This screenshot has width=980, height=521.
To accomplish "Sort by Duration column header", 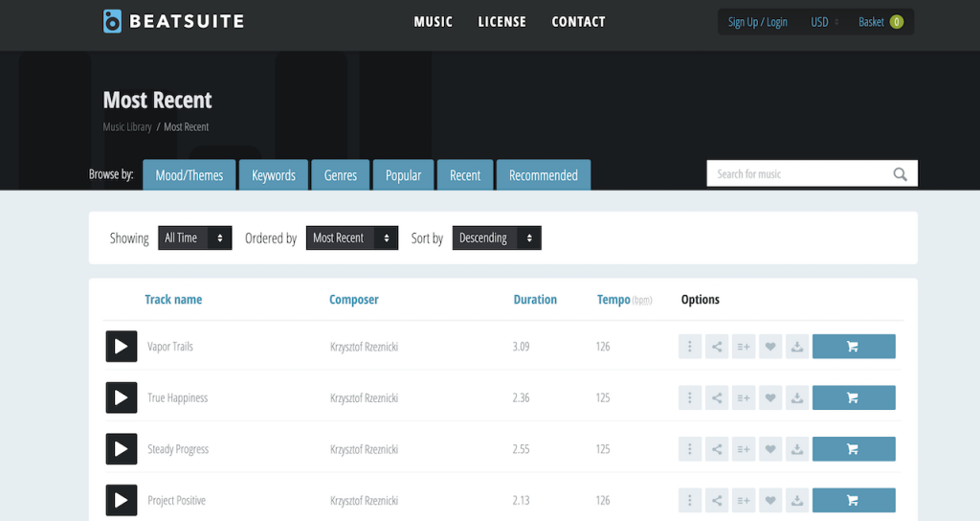I will pyautogui.click(x=535, y=300).
